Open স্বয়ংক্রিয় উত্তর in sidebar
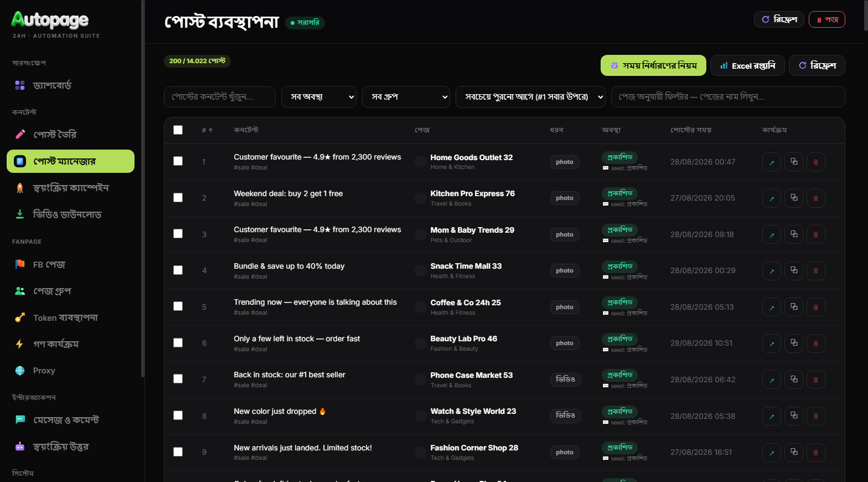Viewport: 868px width, 482px height. click(x=70, y=447)
